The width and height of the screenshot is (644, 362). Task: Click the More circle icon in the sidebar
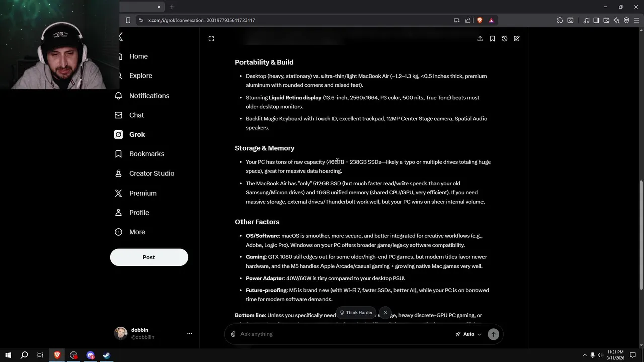pos(118,232)
